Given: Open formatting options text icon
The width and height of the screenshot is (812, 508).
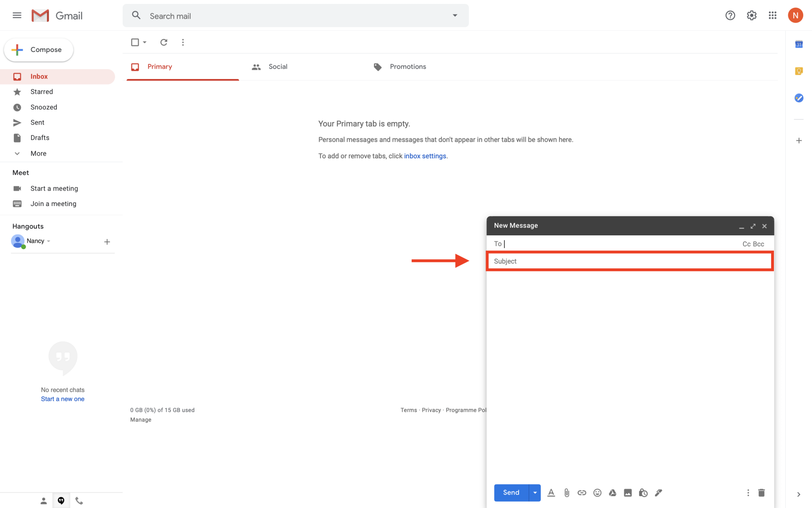Looking at the screenshot, I should [x=551, y=493].
